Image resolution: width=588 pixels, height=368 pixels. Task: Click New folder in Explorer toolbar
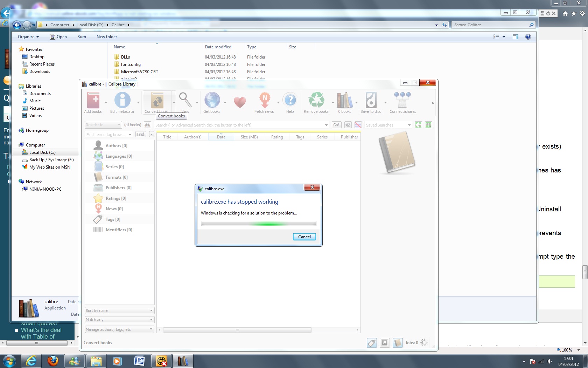coord(107,37)
